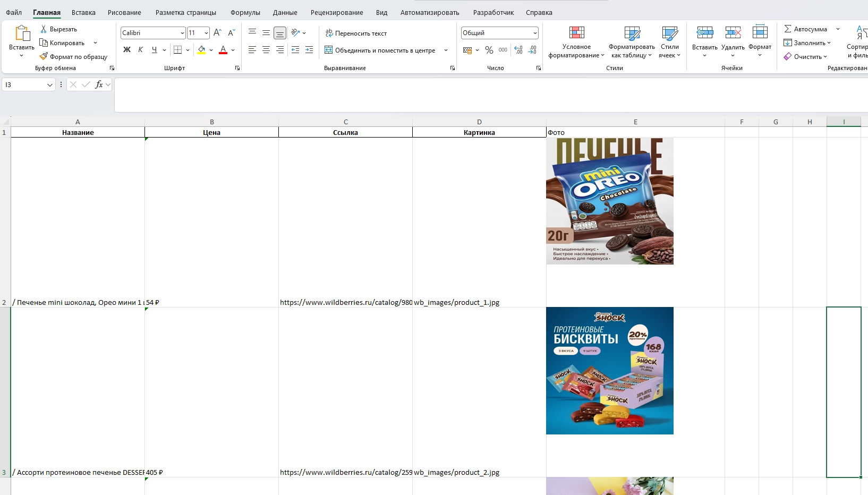The image size is (868, 495).
Task: Increase the cell indent
Action: [309, 50]
